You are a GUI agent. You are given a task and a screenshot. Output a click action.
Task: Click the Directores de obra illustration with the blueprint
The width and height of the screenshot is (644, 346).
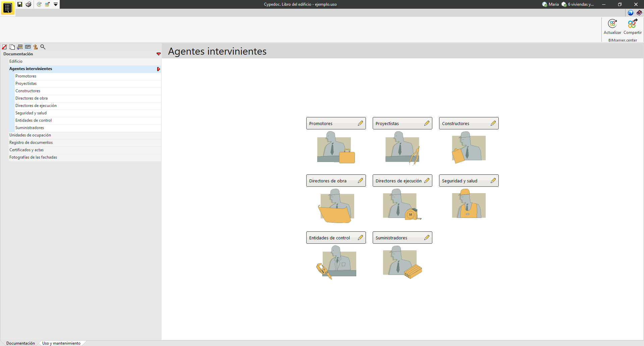pyautogui.click(x=336, y=206)
